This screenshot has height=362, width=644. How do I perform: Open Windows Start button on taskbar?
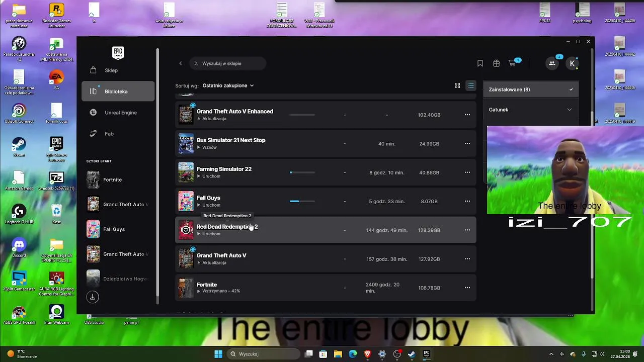point(218,354)
